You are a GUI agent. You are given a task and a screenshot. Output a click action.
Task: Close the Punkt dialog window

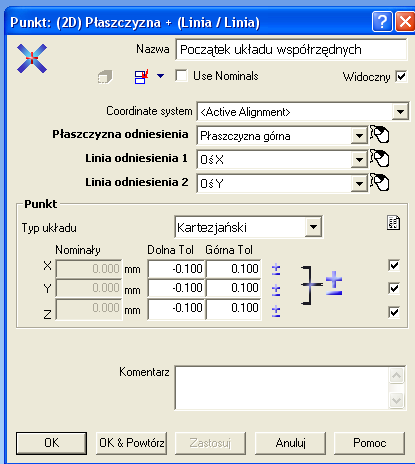(405, 22)
